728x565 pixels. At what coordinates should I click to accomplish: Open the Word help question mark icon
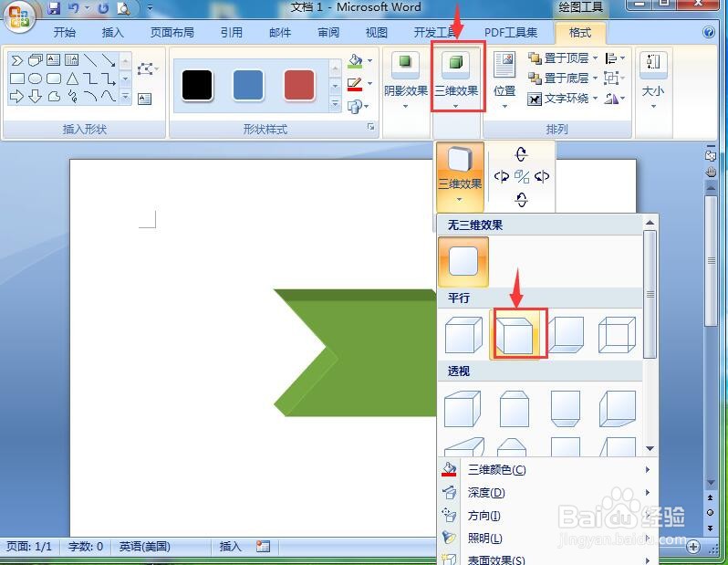(709, 32)
